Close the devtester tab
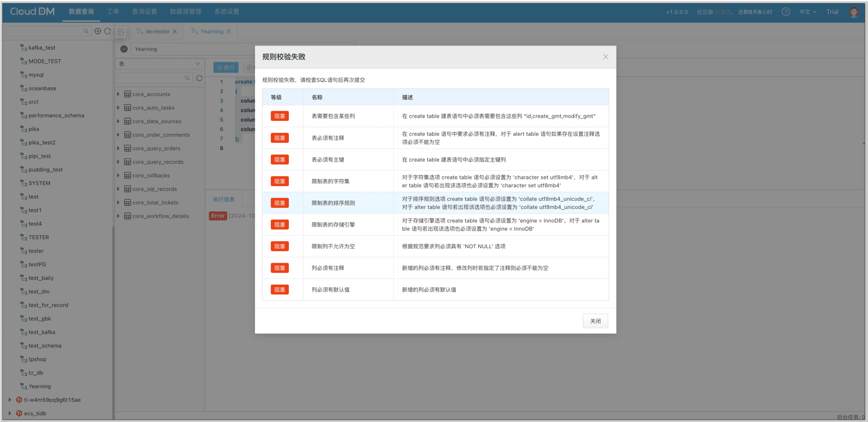This screenshot has width=868, height=422. [175, 31]
